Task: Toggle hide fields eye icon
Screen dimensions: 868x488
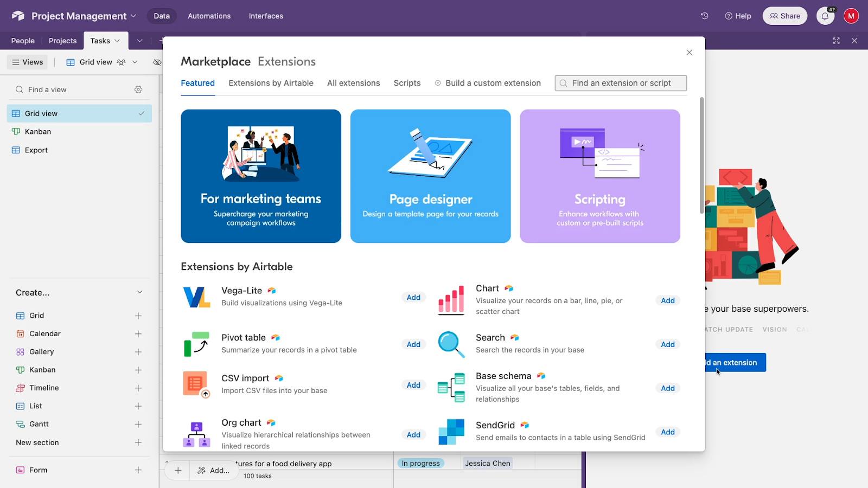Action: coord(157,62)
